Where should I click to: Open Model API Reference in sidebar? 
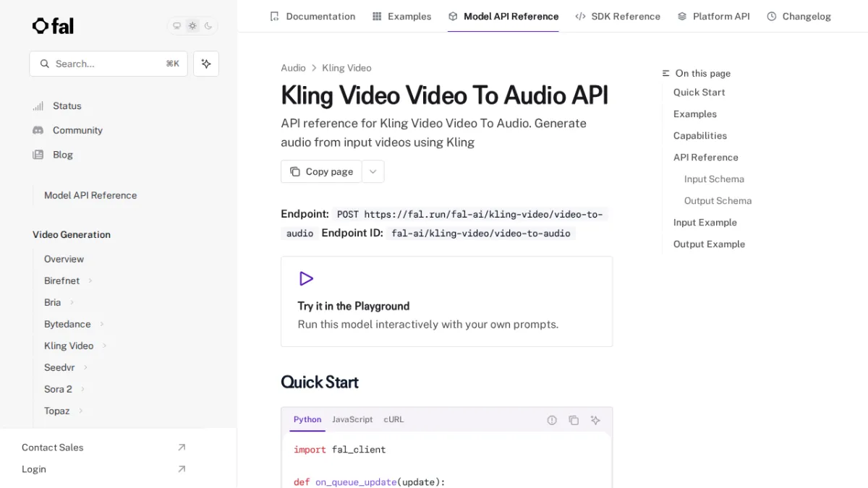pyautogui.click(x=90, y=195)
